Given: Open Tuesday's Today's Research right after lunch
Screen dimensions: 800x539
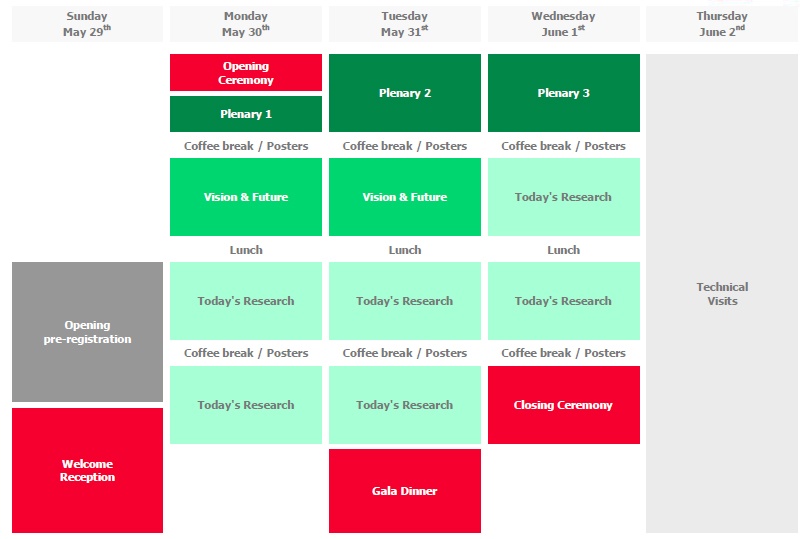Looking at the screenshot, I should pos(404,301).
